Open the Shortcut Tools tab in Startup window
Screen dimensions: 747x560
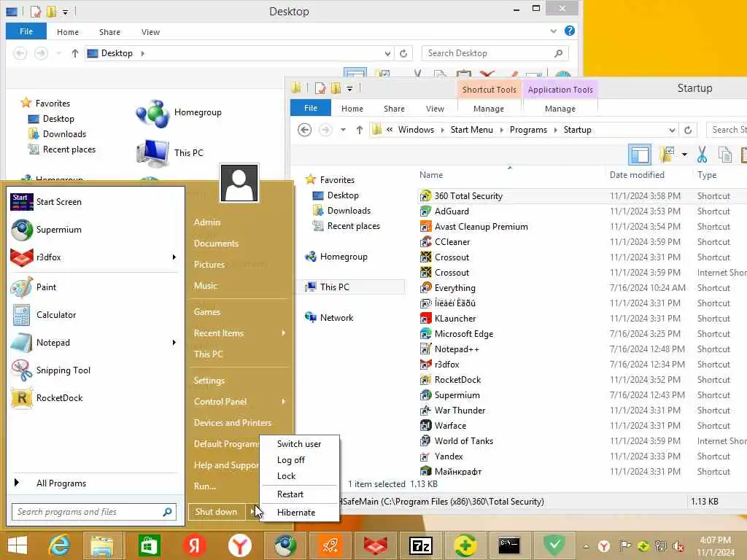click(x=489, y=90)
